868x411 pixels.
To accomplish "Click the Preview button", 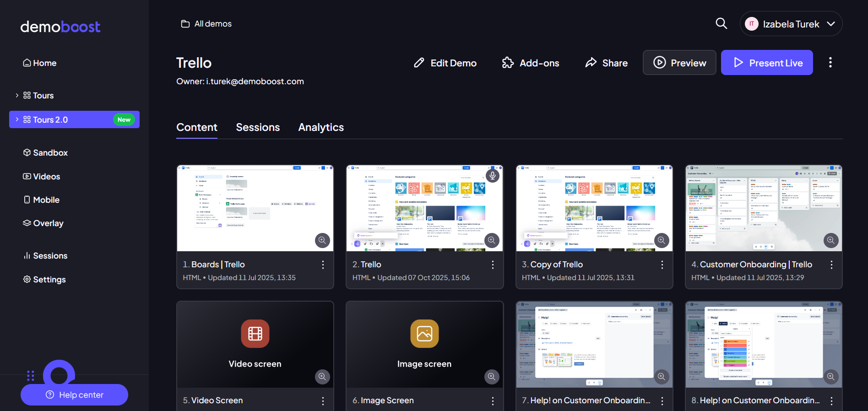I will [679, 63].
